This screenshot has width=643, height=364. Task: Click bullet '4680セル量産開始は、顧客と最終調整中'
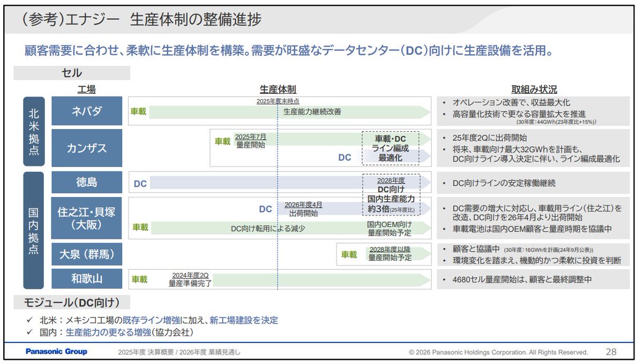coord(522,279)
